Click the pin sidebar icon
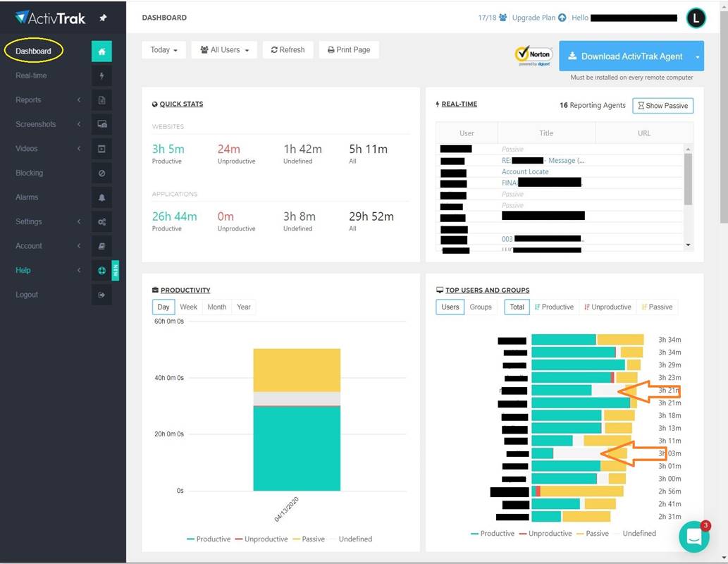Screen dimensions: 728x564 tap(103, 18)
